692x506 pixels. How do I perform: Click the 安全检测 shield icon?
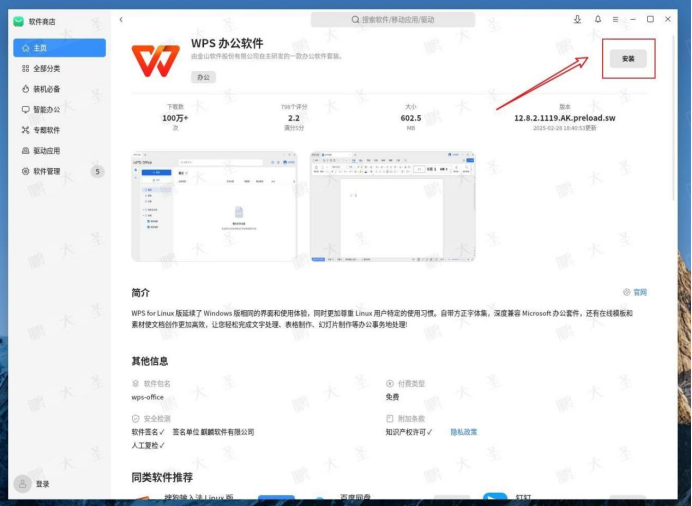135,418
